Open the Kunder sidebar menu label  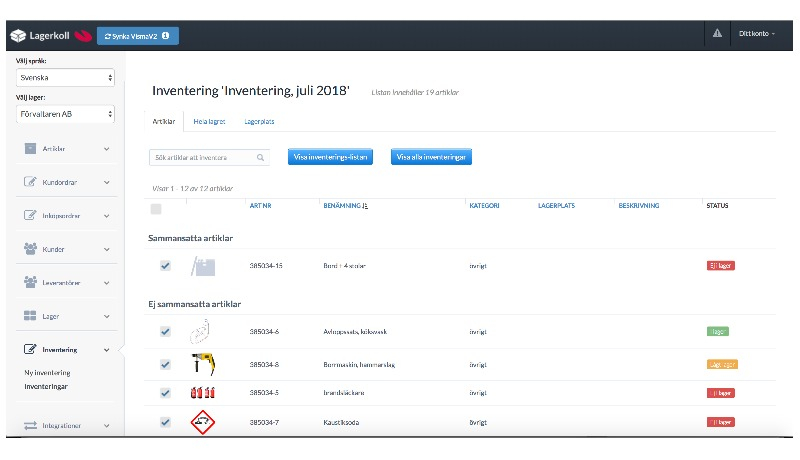(53, 249)
